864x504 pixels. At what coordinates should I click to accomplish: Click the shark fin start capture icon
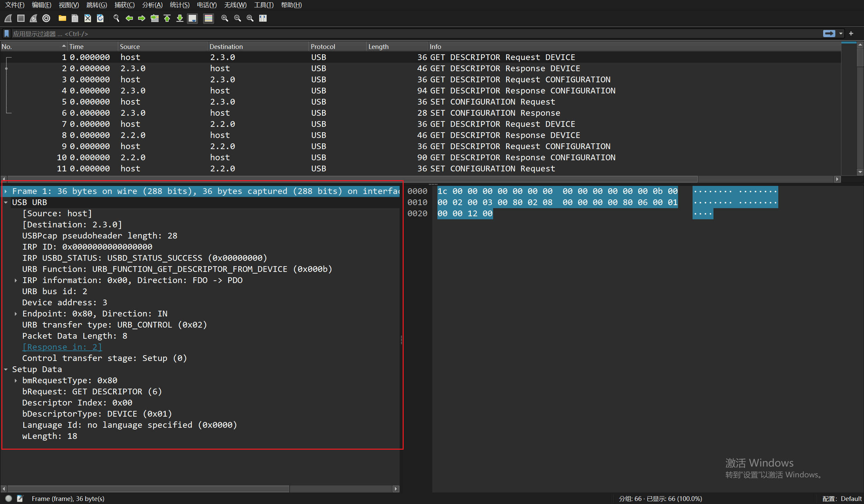(x=8, y=18)
